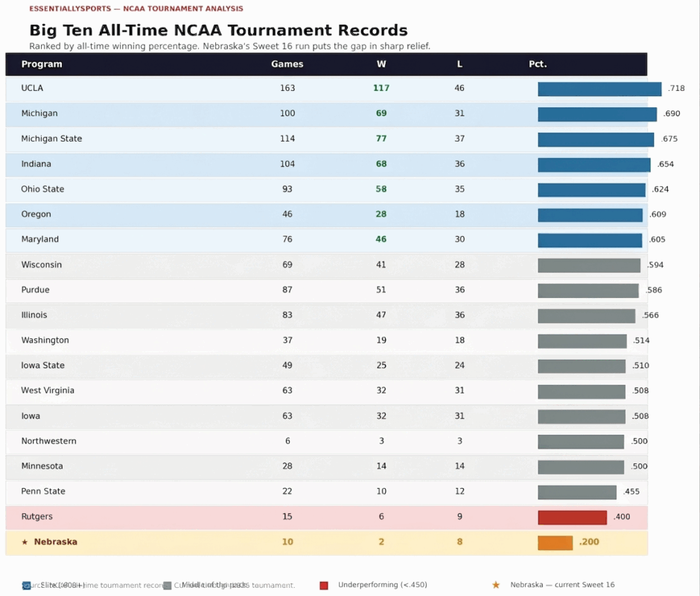
Task: Click the Big Ten All-Time title heading
Action: 218,31
